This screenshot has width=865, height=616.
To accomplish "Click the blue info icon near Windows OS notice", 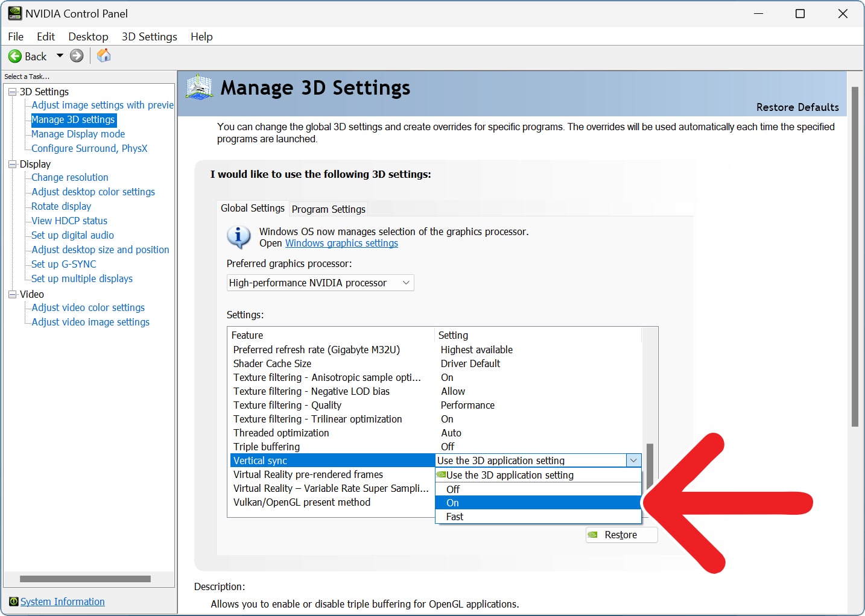I will (x=239, y=236).
